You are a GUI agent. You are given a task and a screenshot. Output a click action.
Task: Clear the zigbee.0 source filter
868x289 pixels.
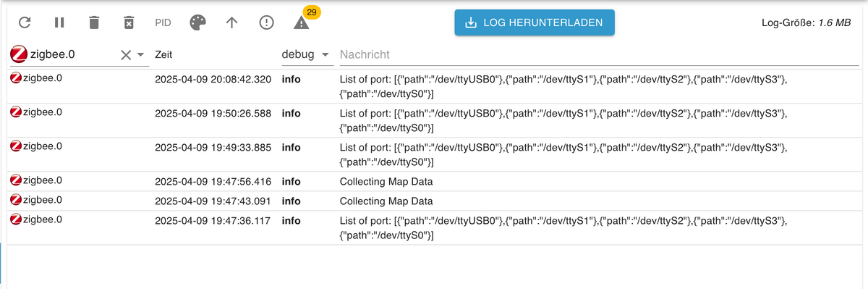pos(125,55)
